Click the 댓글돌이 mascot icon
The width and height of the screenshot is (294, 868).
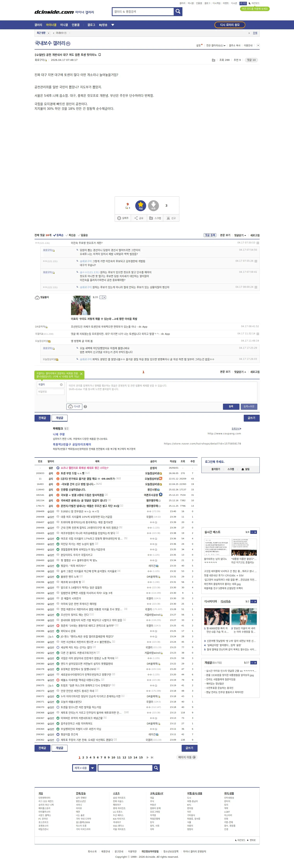[x=37, y=298]
